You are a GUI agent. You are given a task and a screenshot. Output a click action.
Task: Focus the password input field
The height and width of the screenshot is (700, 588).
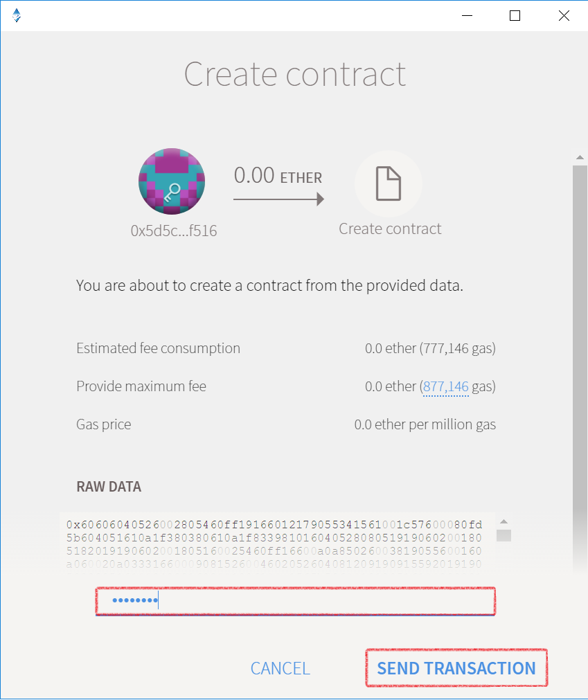[x=296, y=601]
